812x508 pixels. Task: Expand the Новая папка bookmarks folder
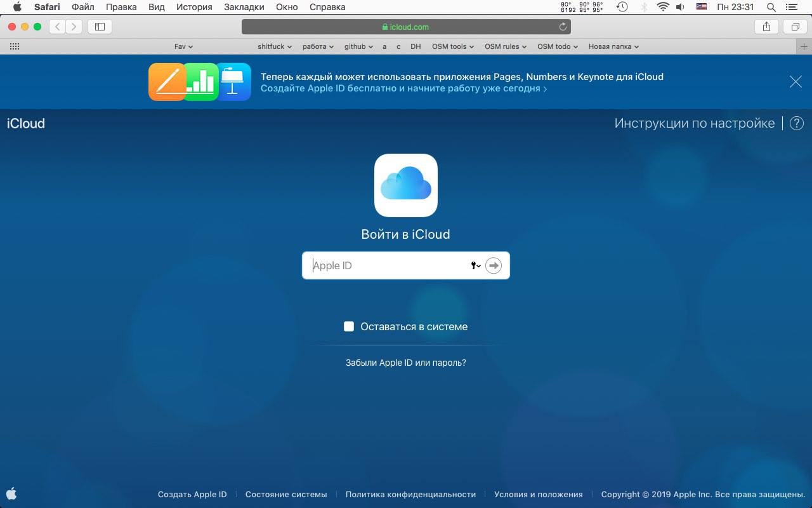pos(613,46)
